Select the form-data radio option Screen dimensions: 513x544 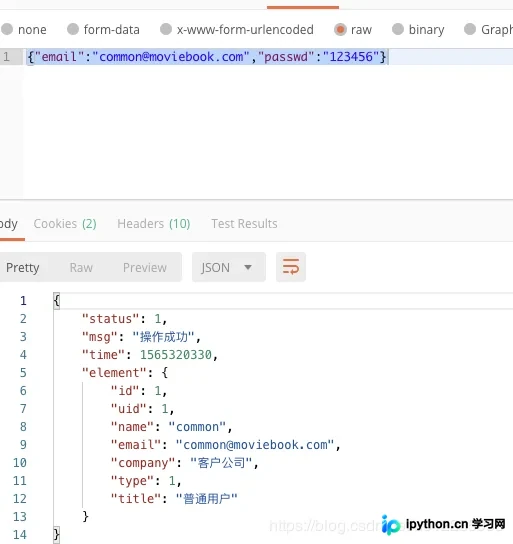[x=73, y=29]
